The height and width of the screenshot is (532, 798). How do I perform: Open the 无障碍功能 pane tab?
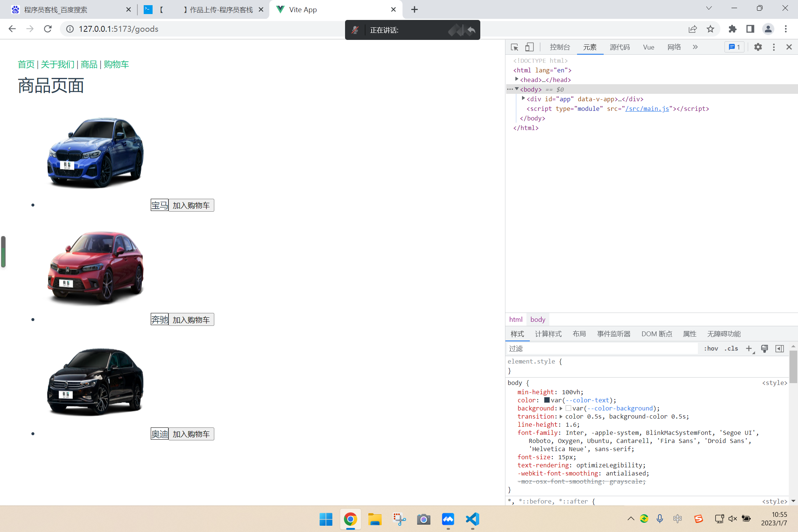coord(724,334)
